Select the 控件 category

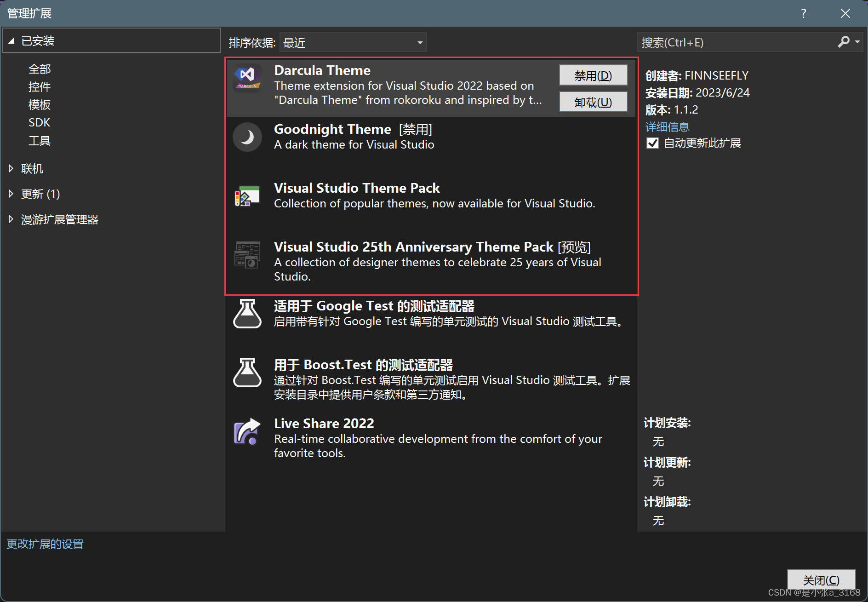(x=40, y=87)
